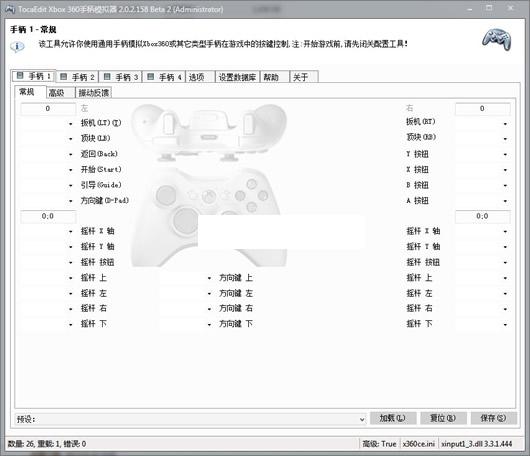Open dropdown for A 按钮

click(x=505, y=201)
